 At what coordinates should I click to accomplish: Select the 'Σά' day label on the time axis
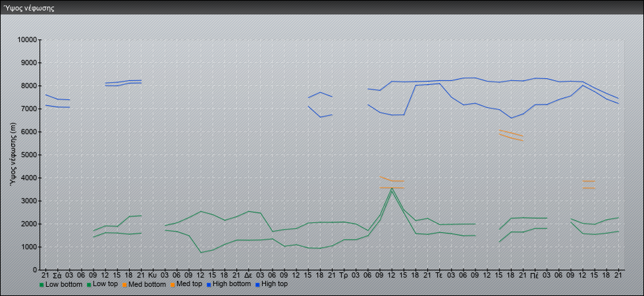point(57,275)
